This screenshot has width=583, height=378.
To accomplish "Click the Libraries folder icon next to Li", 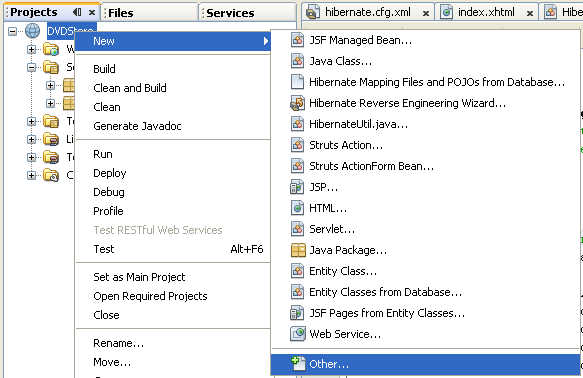I will pyautogui.click(x=51, y=139).
